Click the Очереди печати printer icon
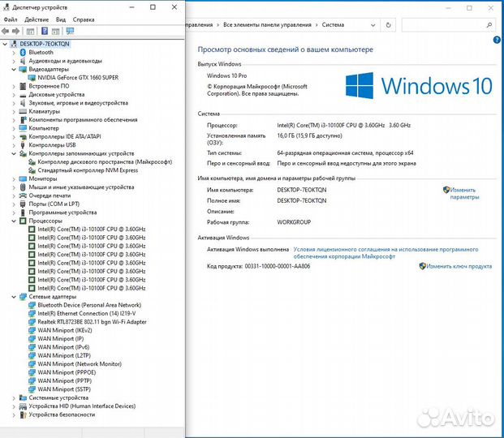The width and height of the screenshot is (504, 438). tap(23, 195)
